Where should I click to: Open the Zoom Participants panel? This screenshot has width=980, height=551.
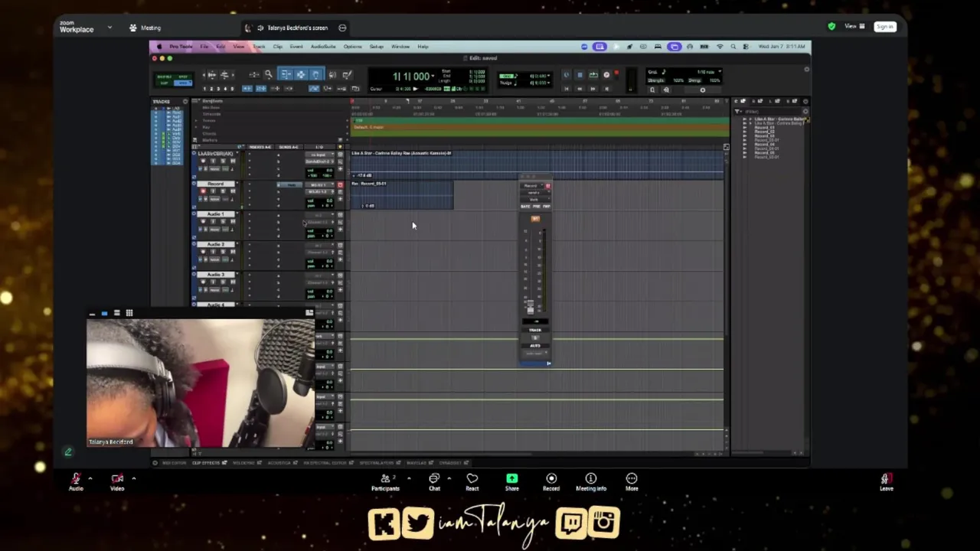click(x=386, y=482)
